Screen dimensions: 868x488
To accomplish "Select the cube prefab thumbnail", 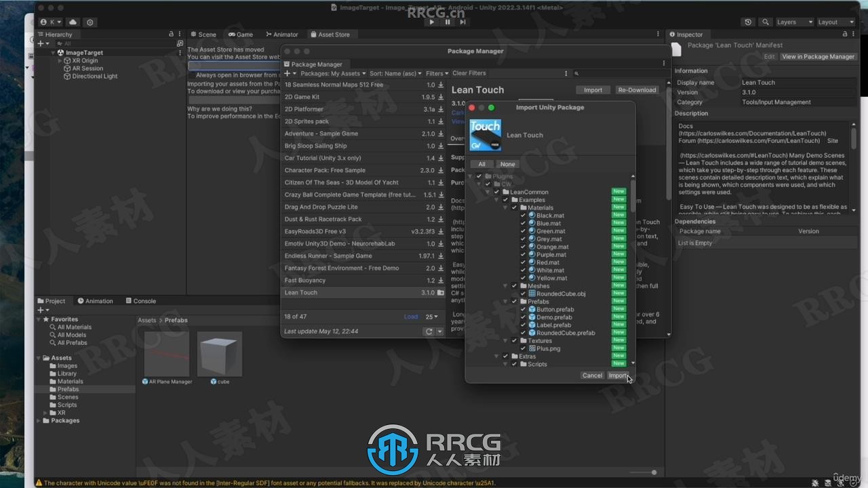I will click(220, 354).
